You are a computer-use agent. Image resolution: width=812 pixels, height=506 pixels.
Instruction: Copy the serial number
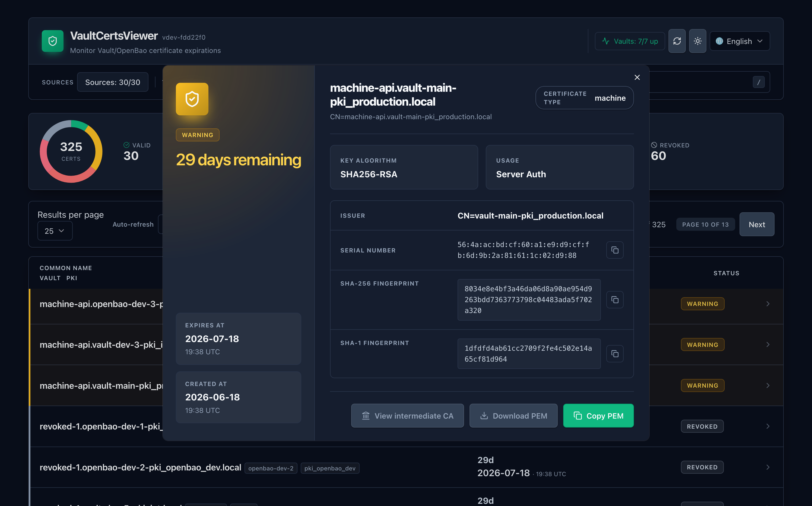click(615, 250)
